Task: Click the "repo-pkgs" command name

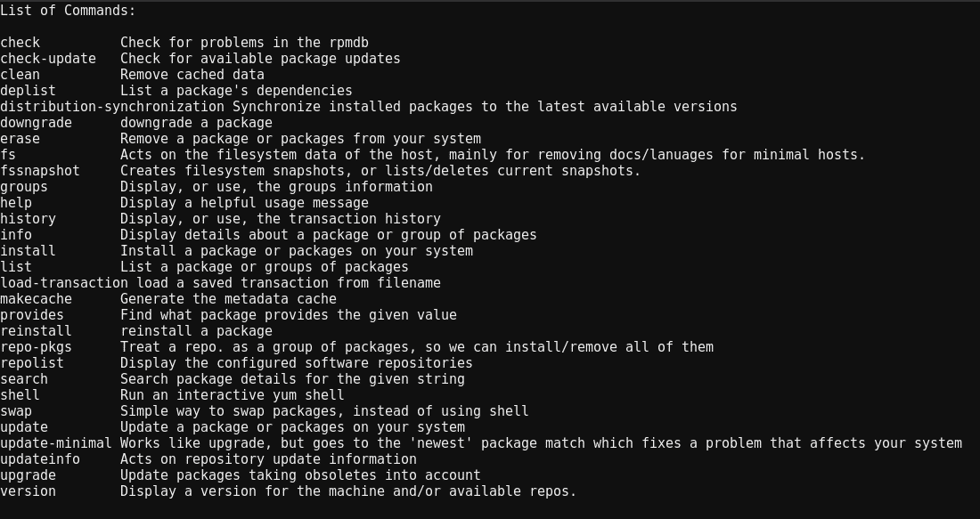Action: [x=36, y=347]
